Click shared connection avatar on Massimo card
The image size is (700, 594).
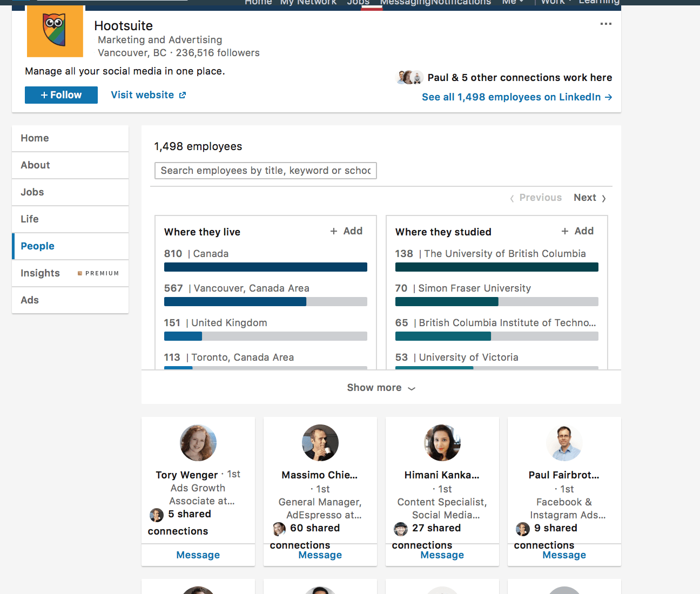[x=279, y=529]
